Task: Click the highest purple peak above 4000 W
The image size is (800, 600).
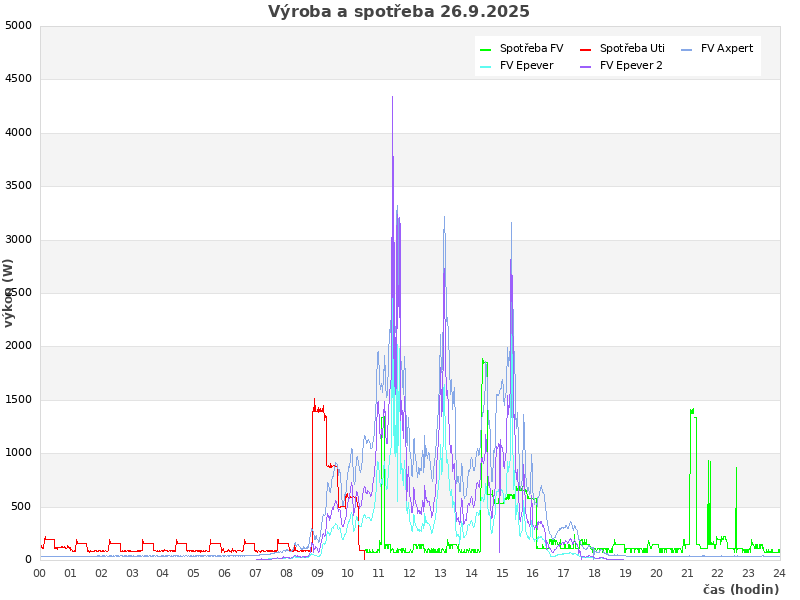Action: pyautogui.click(x=392, y=98)
